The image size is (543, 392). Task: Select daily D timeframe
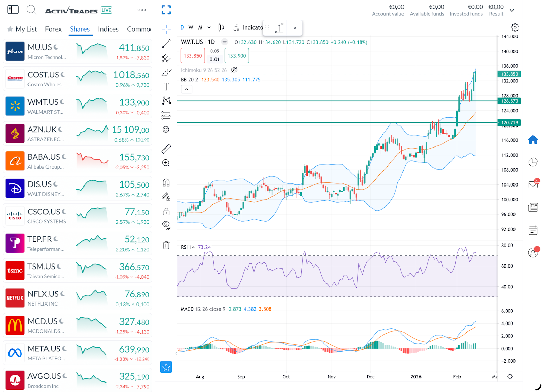(182, 27)
